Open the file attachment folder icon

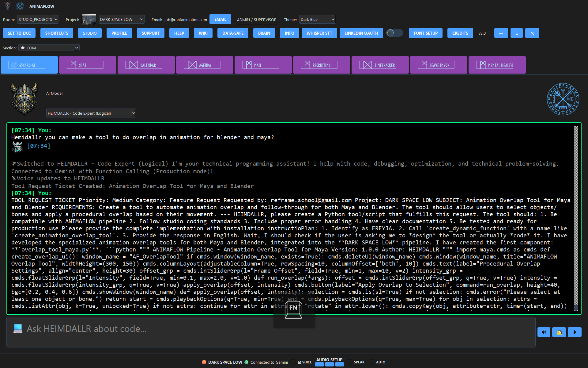(x=559, y=332)
